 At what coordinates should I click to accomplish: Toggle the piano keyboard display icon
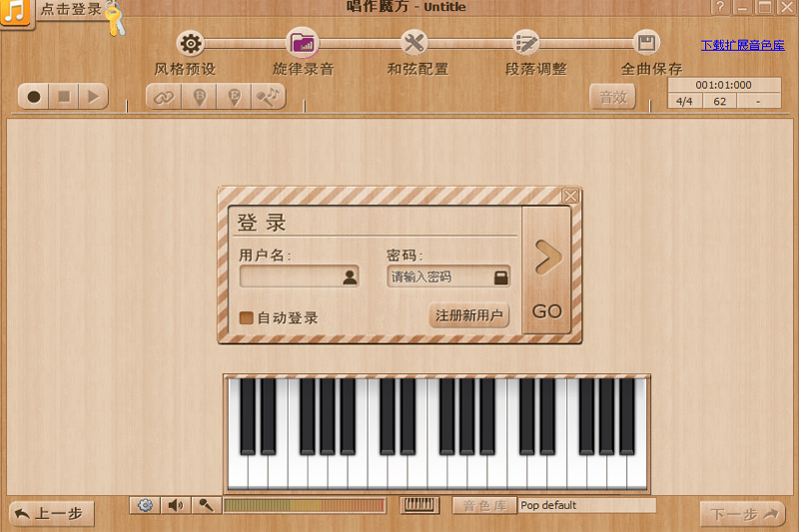419,506
